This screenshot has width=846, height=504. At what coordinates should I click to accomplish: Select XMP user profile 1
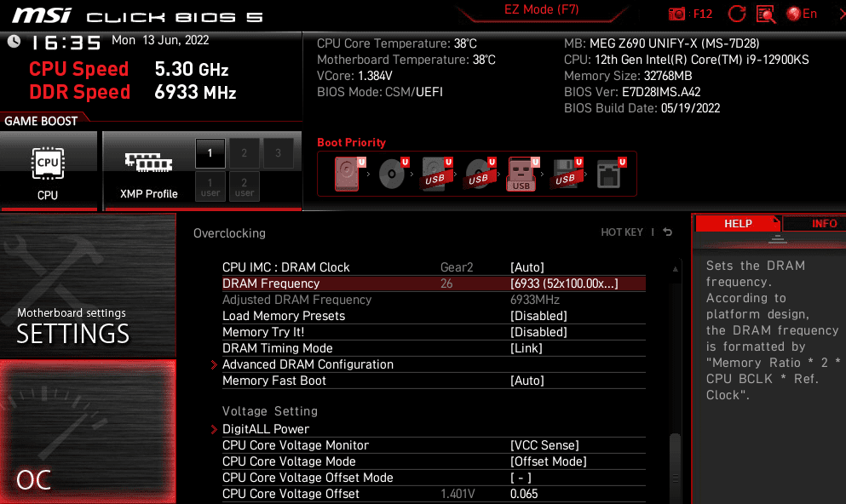pyautogui.click(x=210, y=187)
